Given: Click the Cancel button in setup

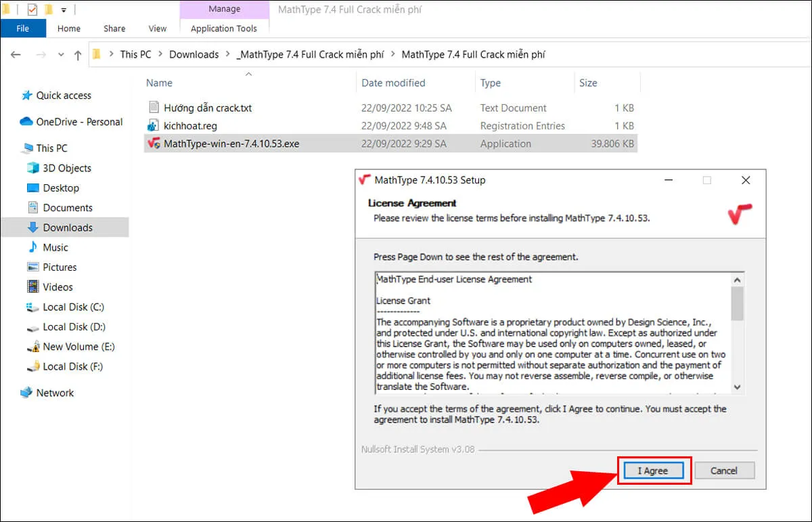Looking at the screenshot, I should (x=723, y=471).
